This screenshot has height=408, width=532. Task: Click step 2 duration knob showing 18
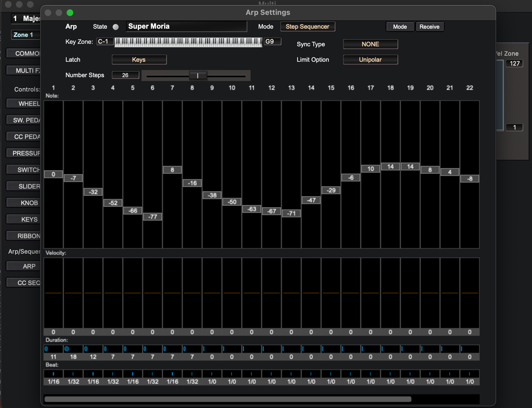tap(67, 349)
